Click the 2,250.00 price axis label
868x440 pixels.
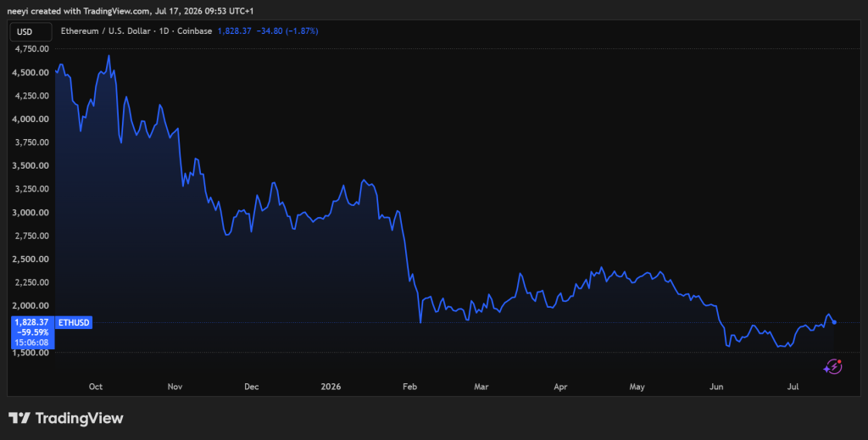[31, 282]
